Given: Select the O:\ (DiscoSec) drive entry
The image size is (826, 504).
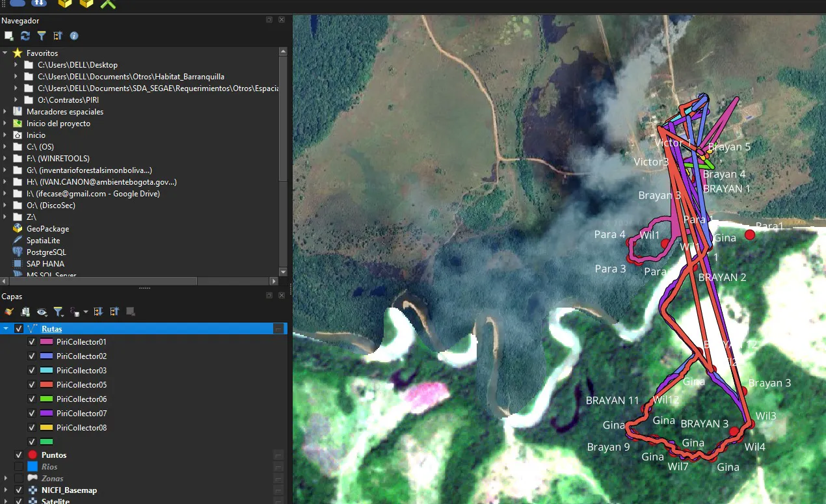Looking at the screenshot, I should tap(51, 206).
